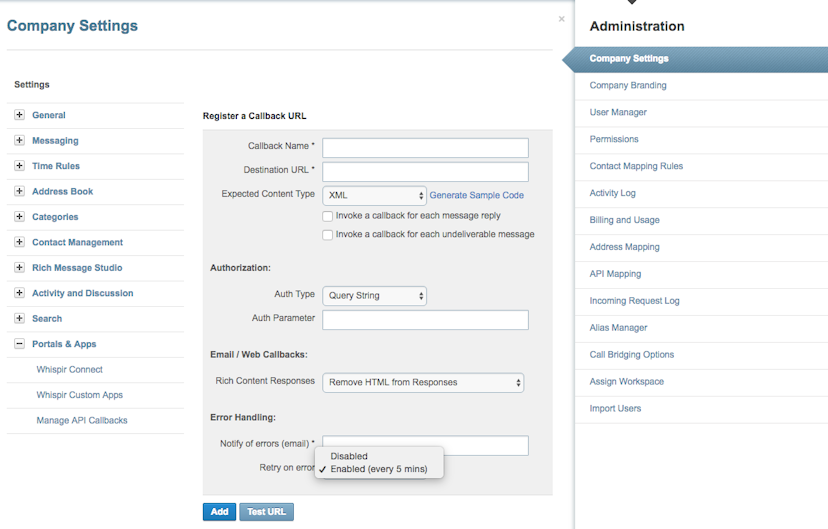Click the Callback Name input field

425,147
